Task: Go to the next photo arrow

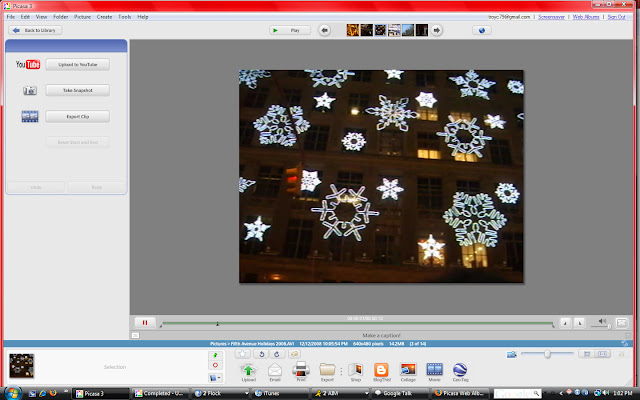Action: pyautogui.click(x=437, y=31)
